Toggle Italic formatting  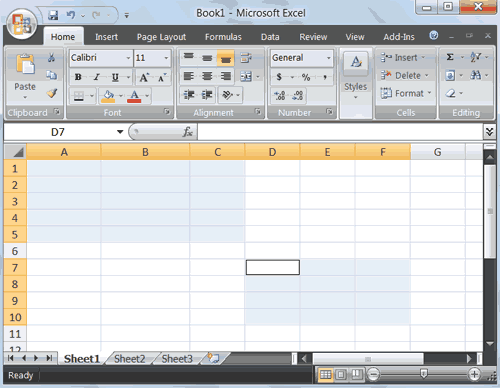(x=97, y=77)
